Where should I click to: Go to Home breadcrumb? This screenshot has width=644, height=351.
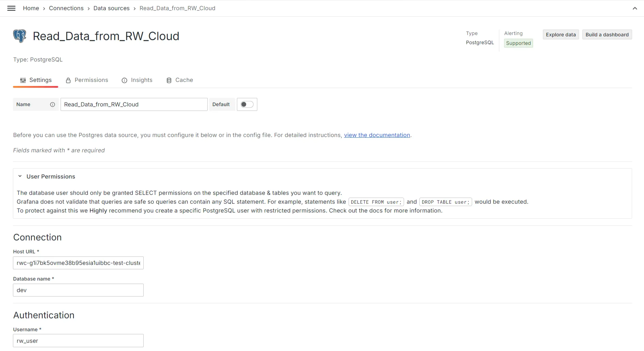[x=31, y=8]
